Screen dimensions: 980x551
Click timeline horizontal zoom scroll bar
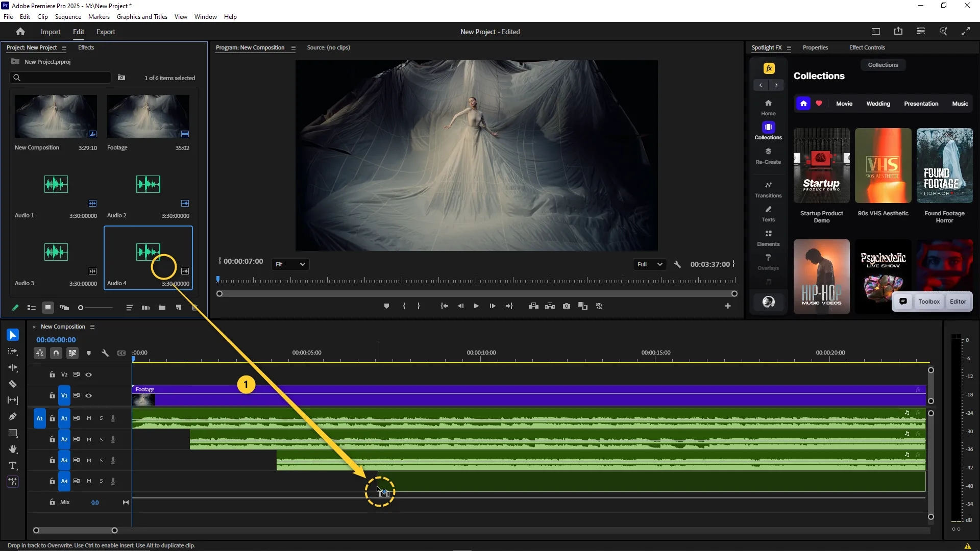(x=76, y=531)
